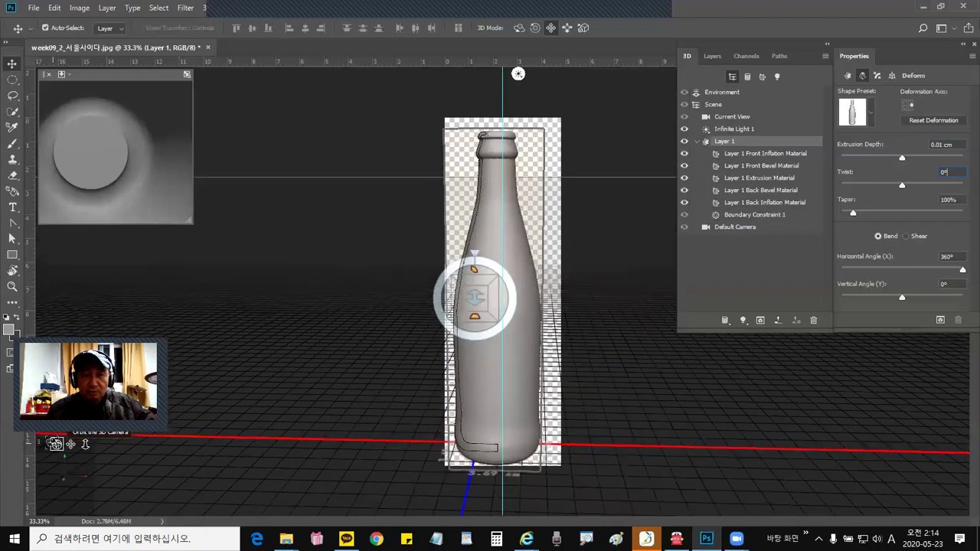Screen dimensions: 980x551
Task: Click the Horizontal Angle (X) slider handle
Action: click(962, 269)
